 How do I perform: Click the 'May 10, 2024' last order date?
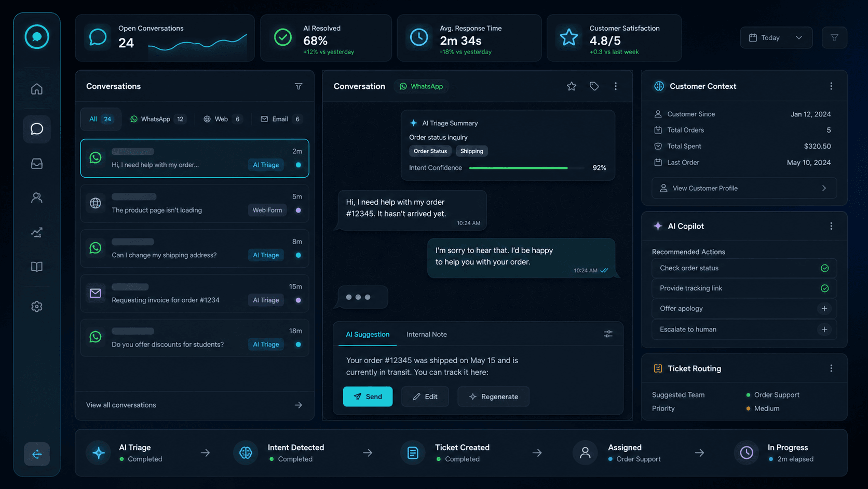[x=808, y=162]
